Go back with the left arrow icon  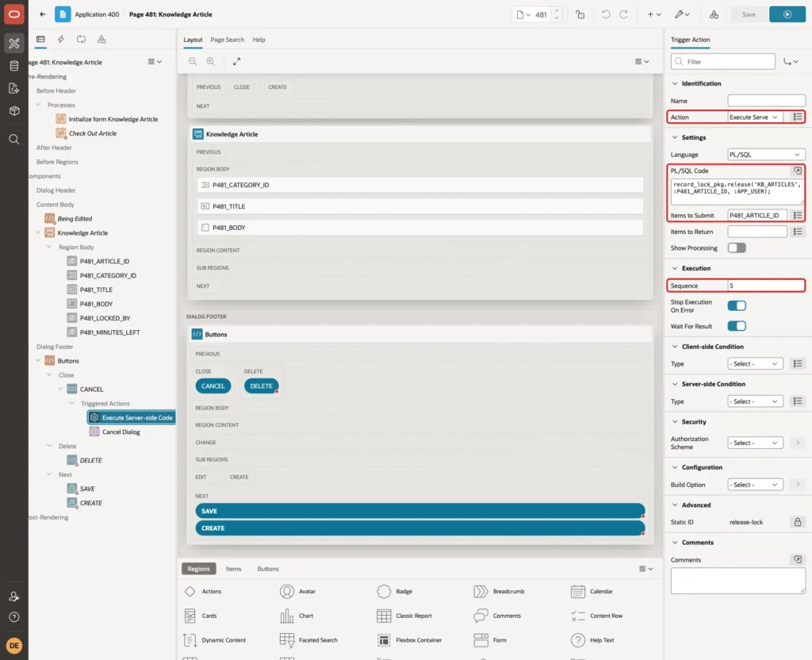pos(43,14)
